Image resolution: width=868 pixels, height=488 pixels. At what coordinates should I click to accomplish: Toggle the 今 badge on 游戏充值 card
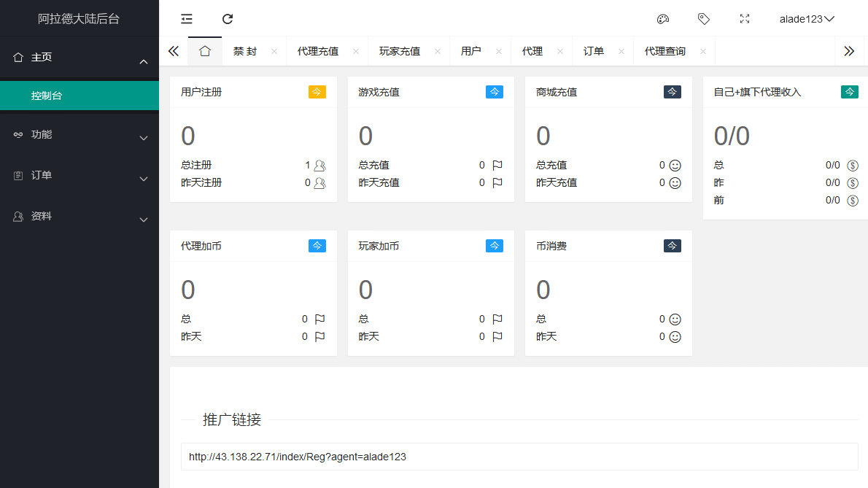point(495,92)
